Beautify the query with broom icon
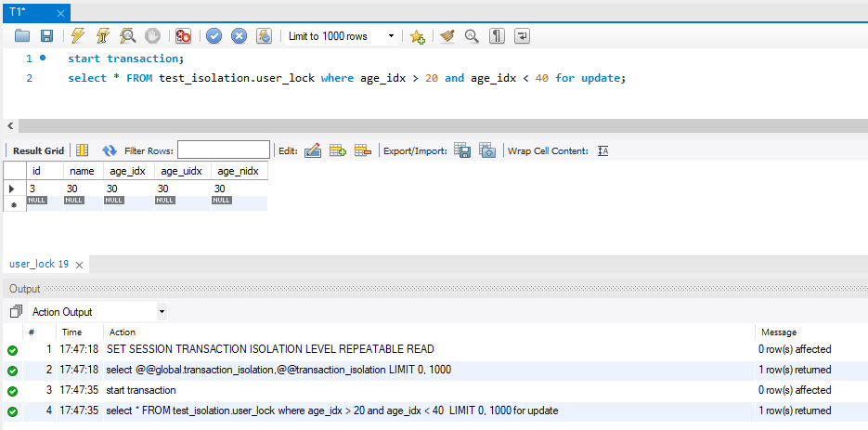The width and height of the screenshot is (868, 430). click(x=447, y=36)
